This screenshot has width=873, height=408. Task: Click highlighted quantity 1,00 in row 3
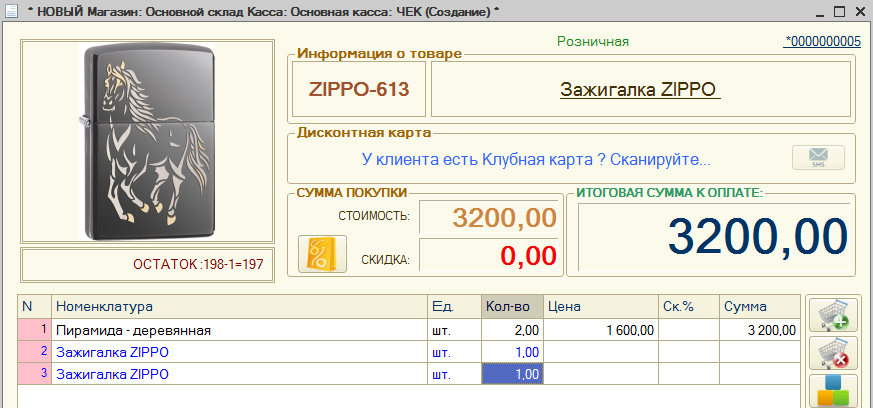coord(512,374)
